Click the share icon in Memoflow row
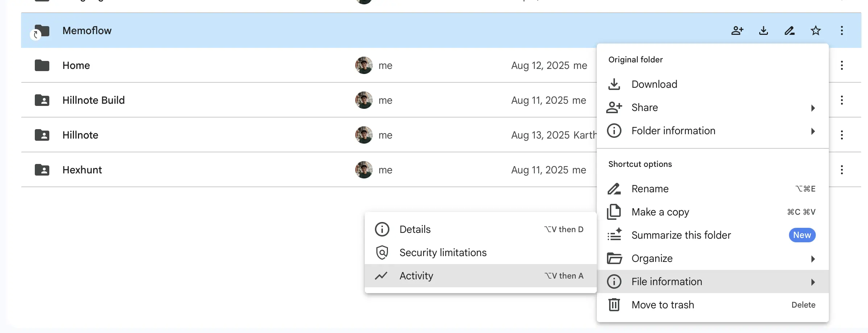This screenshot has height=333, width=868. (x=737, y=30)
